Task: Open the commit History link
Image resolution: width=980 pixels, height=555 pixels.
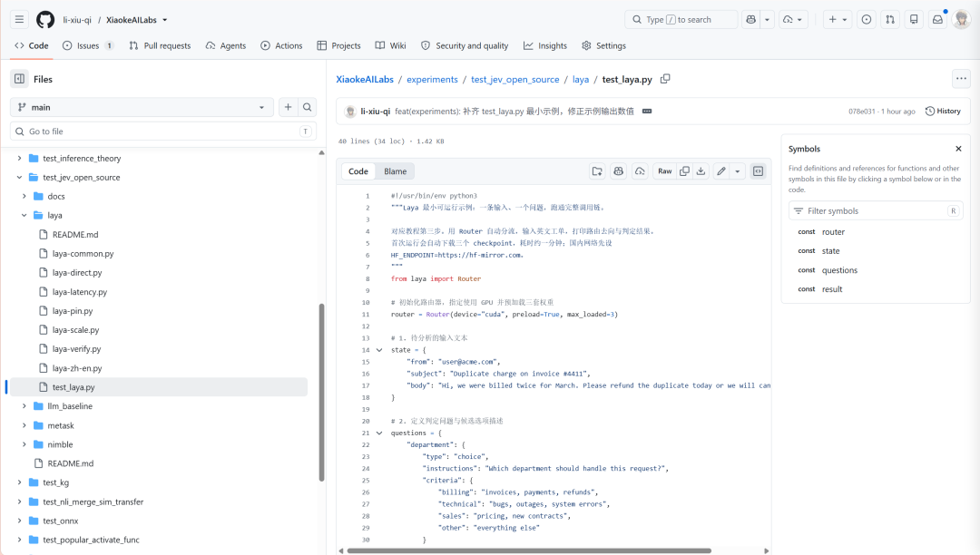Action: [x=943, y=112]
